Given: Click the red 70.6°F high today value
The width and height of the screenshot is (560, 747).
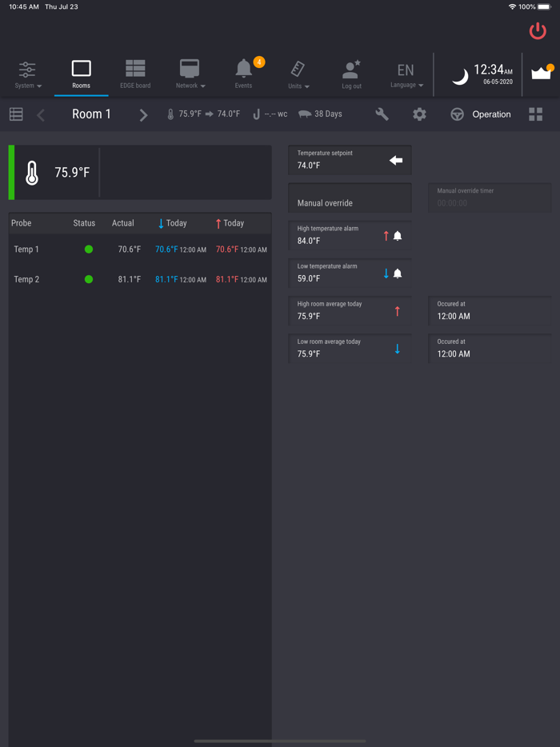Looking at the screenshot, I should coord(227,250).
